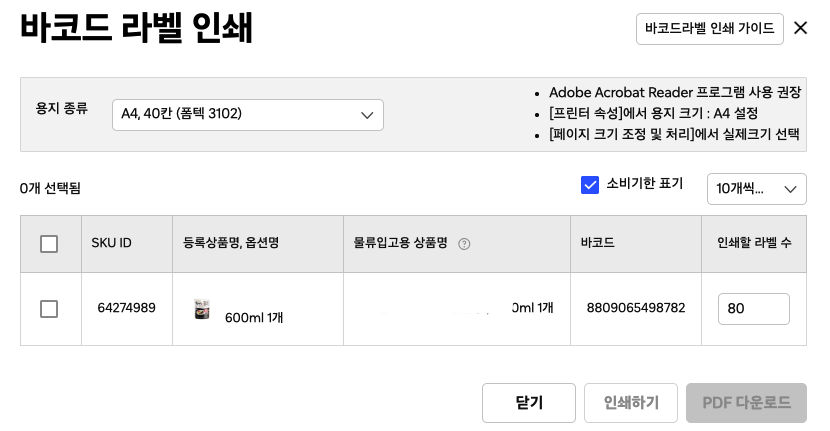Viewport: 830px width, 431px height.
Task: Click the help icon next to 물류입고용 상품명
Action: click(x=464, y=243)
